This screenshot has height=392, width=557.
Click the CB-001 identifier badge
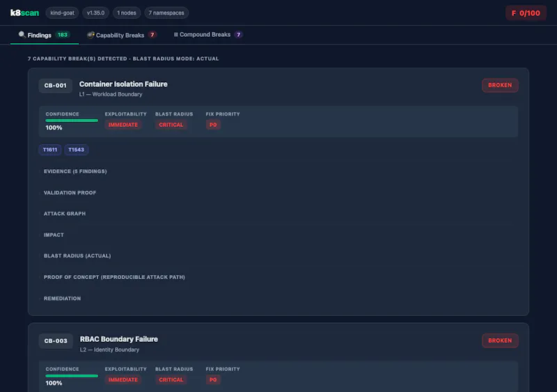click(56, 86)
